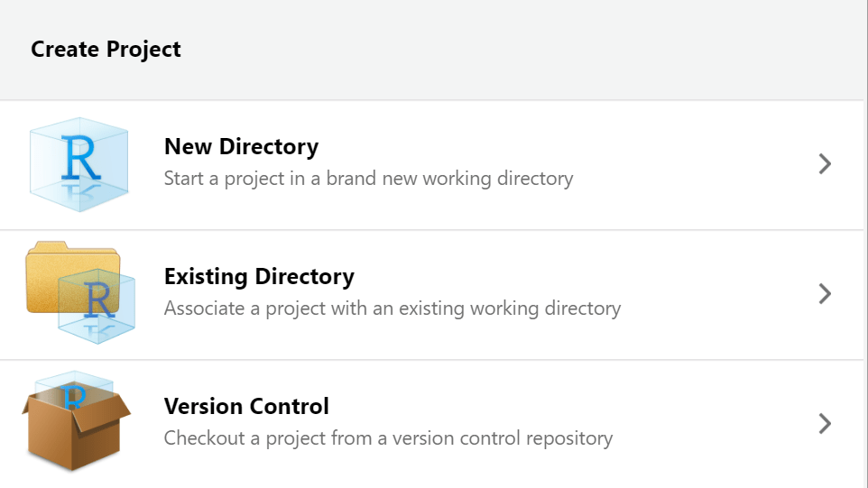Click "Associate a project with an existing working directory"
The width and height of the screenshot is (868, 488).
pyautogui.click(x=392, y=308)
